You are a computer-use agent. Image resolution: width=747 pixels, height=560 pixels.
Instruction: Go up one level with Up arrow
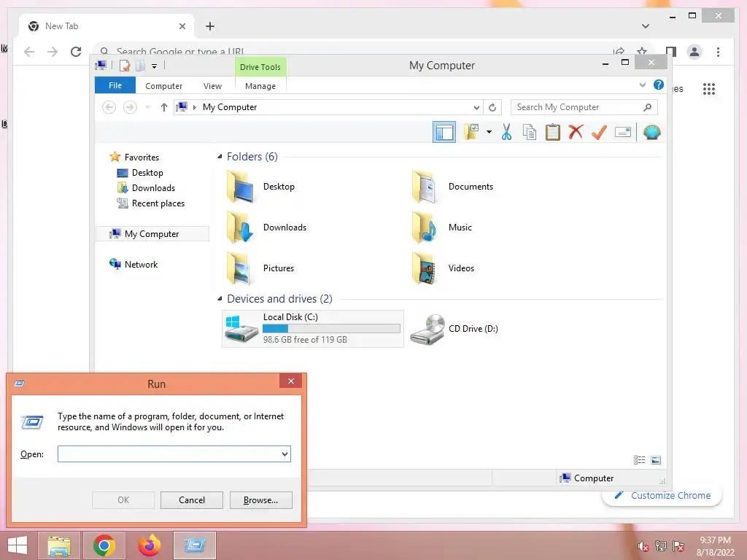(164, 107)
